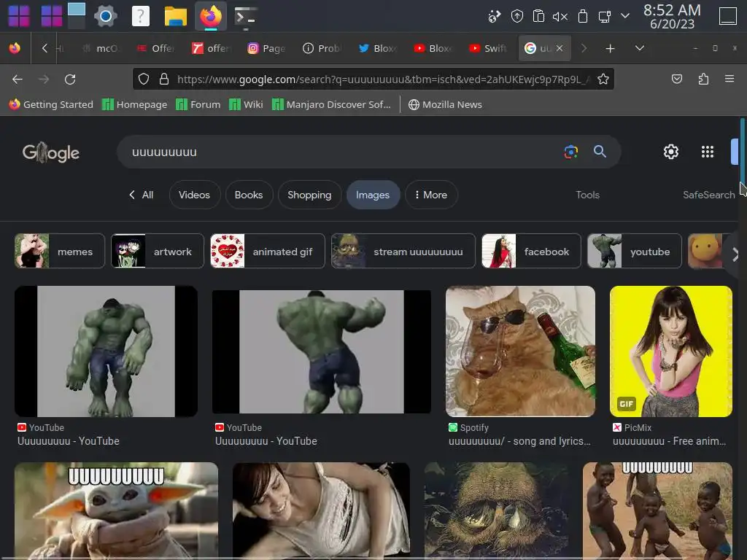
Task: Open the Baby Yoda meme image
Action: pyautogui.click(x=116, y=510)
